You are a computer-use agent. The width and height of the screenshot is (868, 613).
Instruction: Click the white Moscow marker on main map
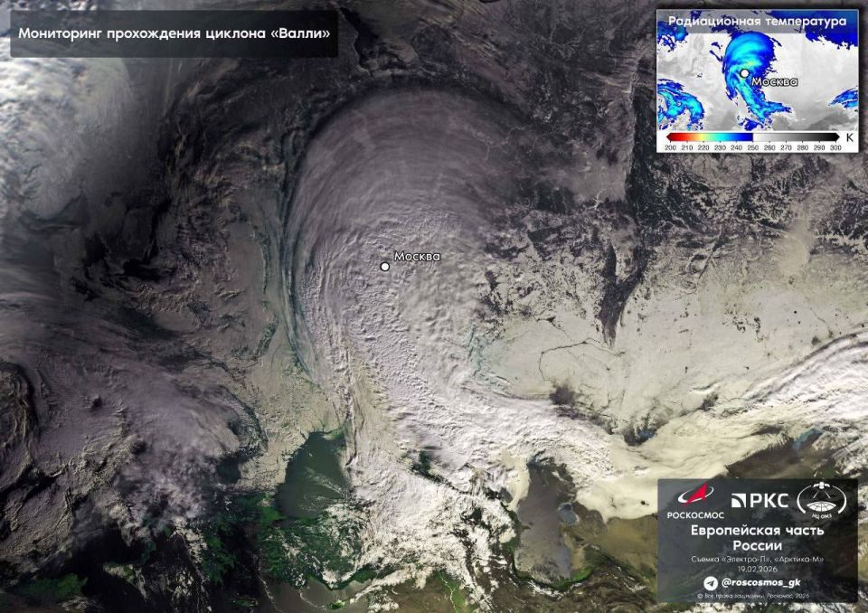pyautogui.click(x=385, y=267)
